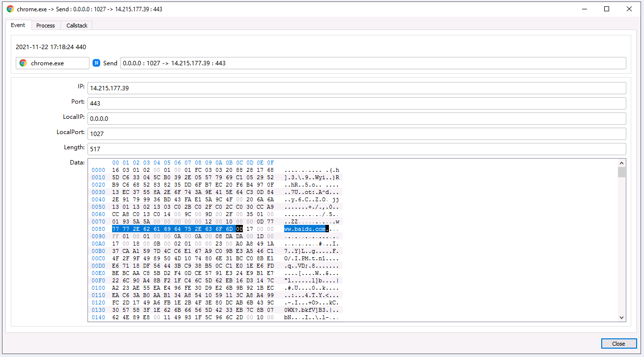Maximize the window

pos(607,9)
